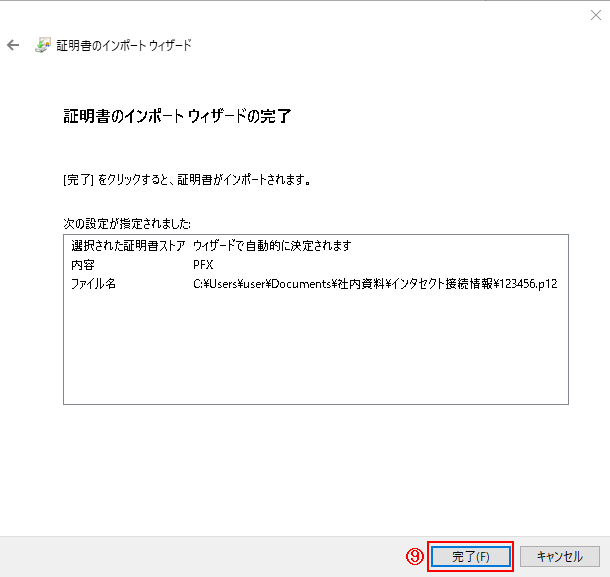Click the blank title bar area

pos(300,15)
